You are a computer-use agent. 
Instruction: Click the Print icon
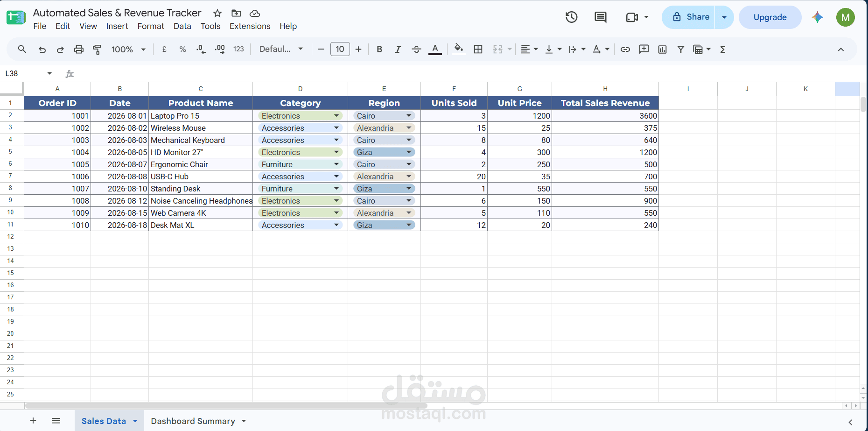pyautogui.click(x=79, y=49)
